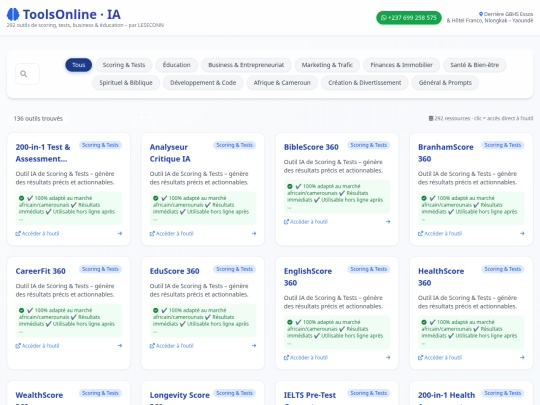This screenshot has width=540, height=405.
Task: Filter by Santé & Bien-être category
Action: [x=475, y=65]
